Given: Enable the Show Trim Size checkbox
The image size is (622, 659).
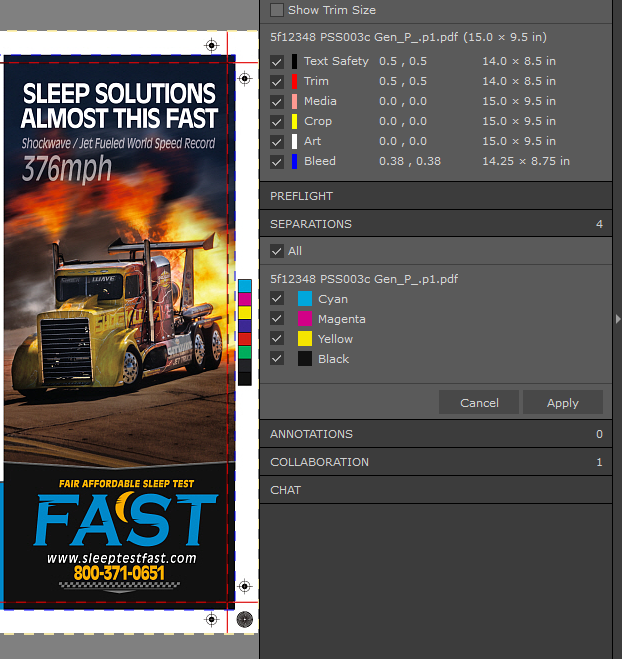Looking at the screenshot, I should point(277,10).
